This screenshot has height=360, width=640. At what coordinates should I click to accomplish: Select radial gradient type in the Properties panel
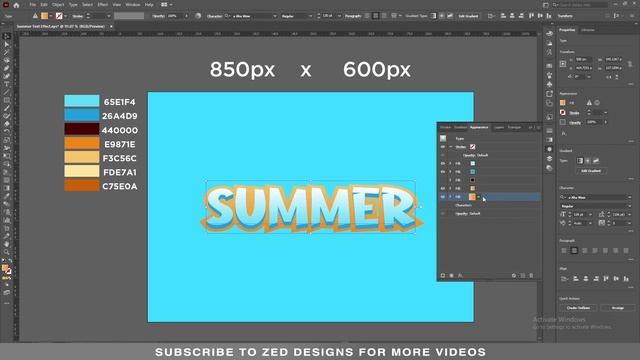[x=588, y=160]
